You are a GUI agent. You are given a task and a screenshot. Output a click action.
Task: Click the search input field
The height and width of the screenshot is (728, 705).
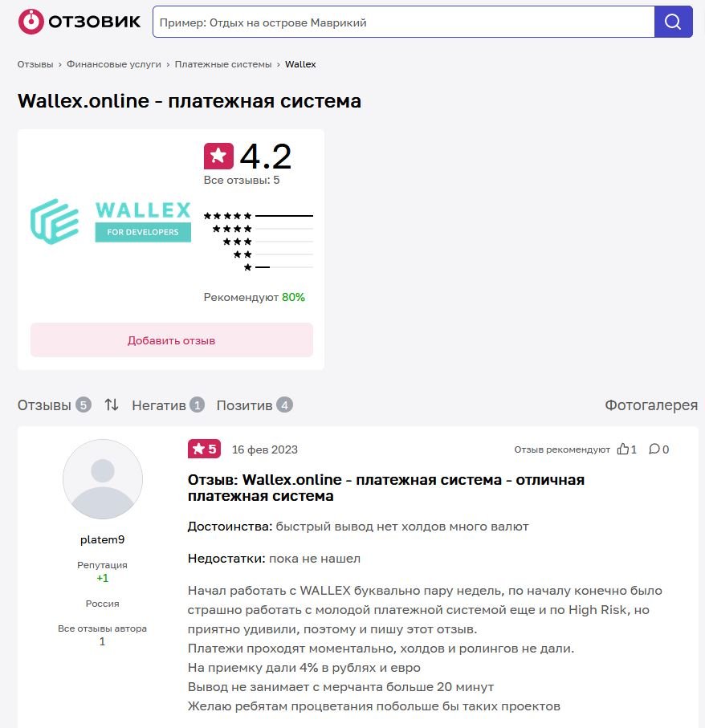[403, 22]
